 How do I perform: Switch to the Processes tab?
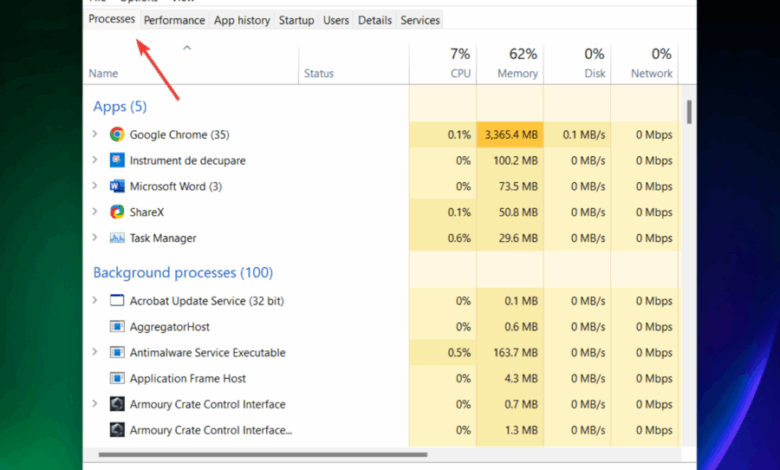[111, 19]
